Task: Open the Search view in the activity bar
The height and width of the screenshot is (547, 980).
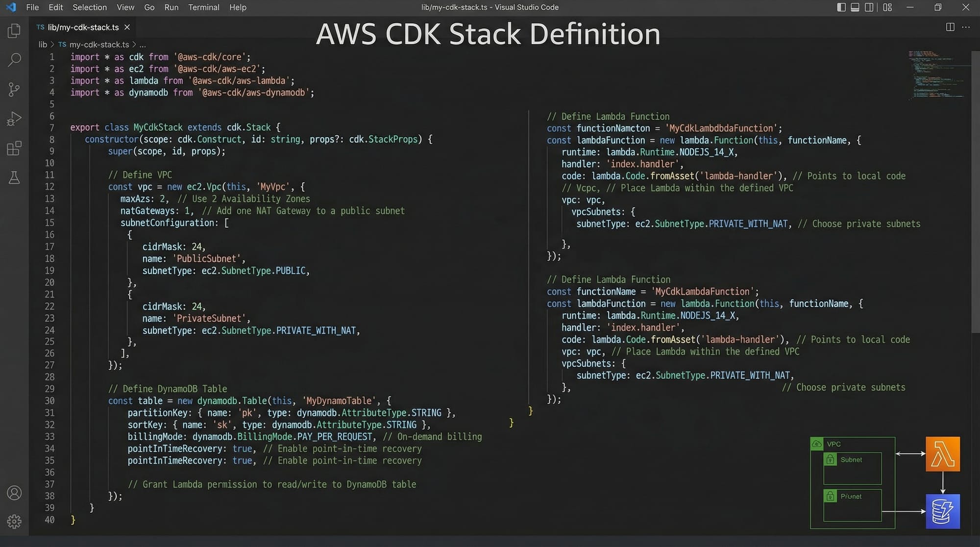Action: point(14,59)
